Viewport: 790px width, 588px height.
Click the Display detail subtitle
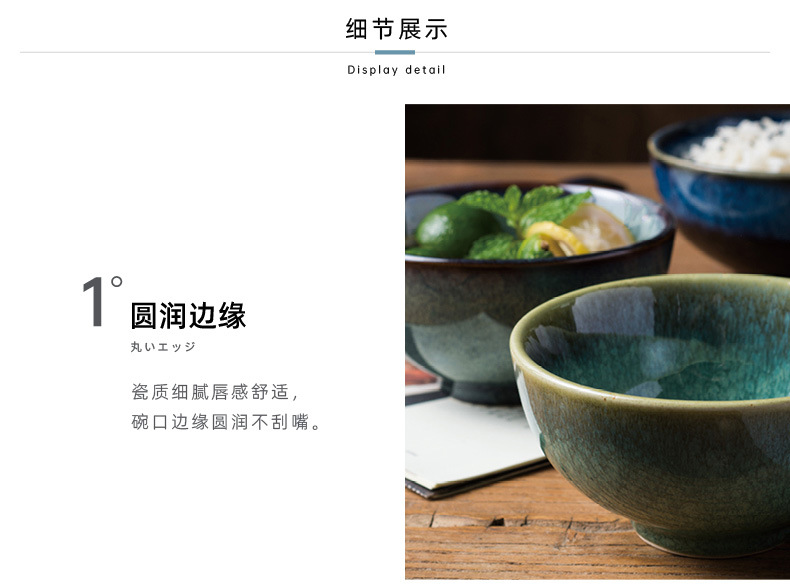396,70
